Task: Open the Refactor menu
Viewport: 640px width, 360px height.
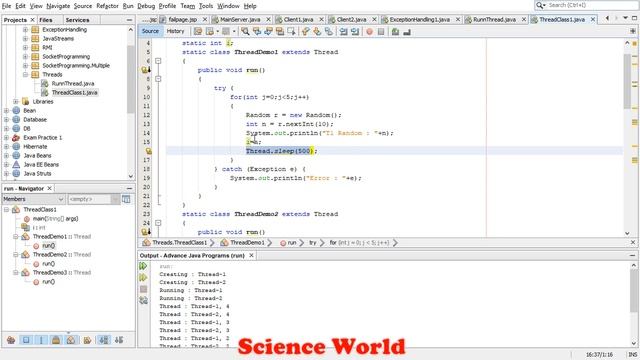Action: click(107, 6)
